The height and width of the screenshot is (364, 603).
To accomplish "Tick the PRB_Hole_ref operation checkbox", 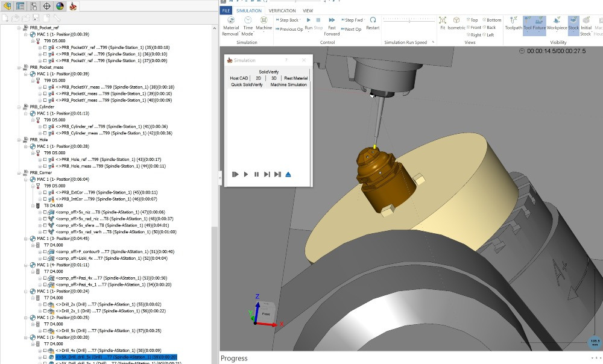I will click(x=45, y=159).
